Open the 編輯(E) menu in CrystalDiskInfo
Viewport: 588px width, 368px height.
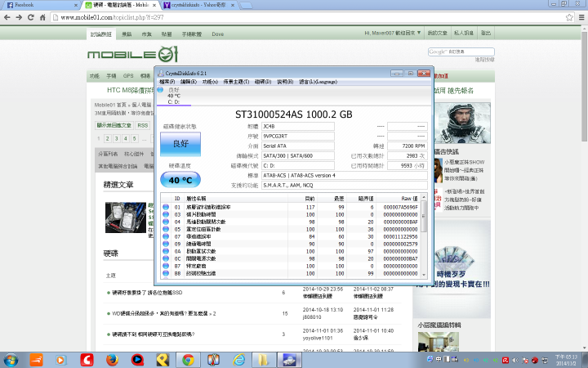pos(189,82)
